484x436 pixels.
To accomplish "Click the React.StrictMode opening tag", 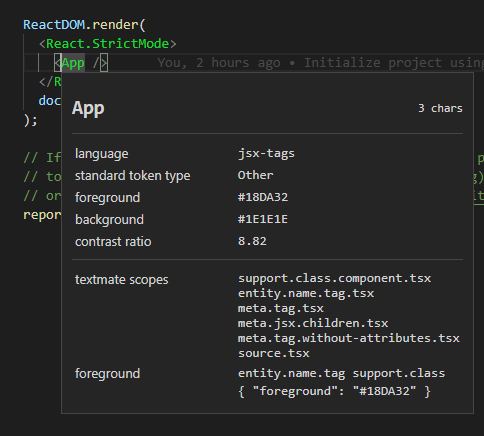I will tap(107, 44).
